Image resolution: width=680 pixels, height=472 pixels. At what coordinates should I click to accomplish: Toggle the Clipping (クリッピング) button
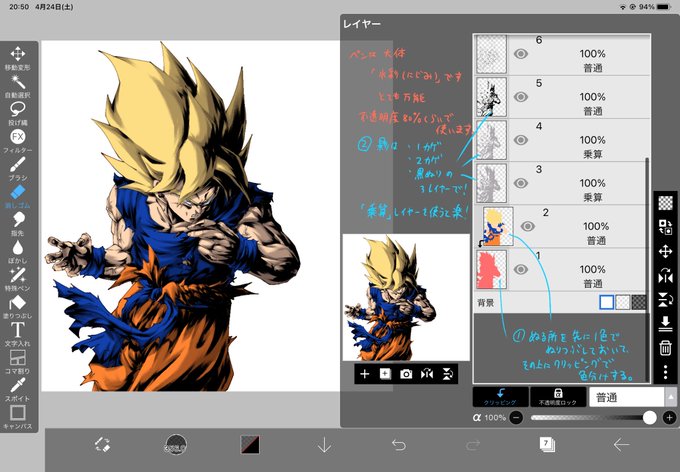500,397
